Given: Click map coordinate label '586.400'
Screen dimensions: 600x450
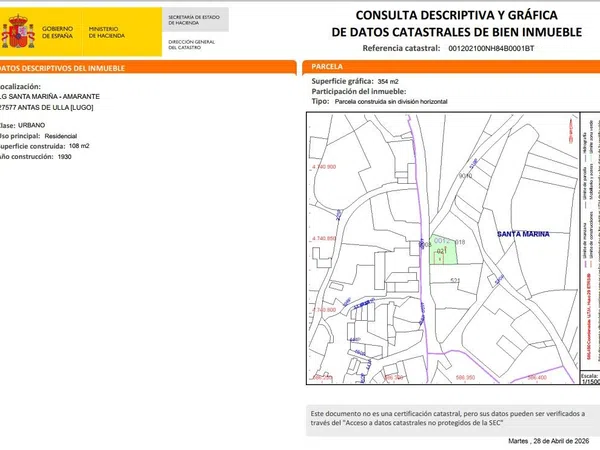Looking at the screenshot, I should click(537, 378).
